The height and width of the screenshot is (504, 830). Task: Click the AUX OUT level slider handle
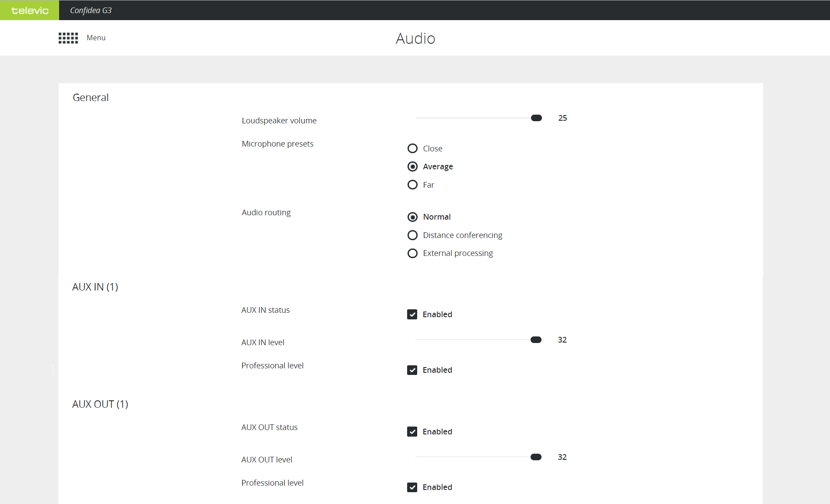point(536,457)
